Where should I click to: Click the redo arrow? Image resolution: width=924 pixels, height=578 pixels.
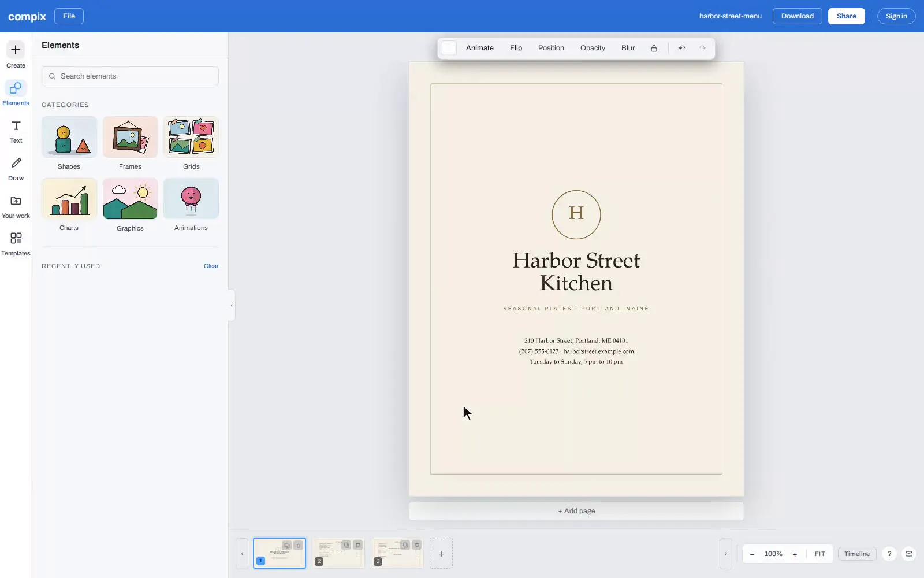702,48
